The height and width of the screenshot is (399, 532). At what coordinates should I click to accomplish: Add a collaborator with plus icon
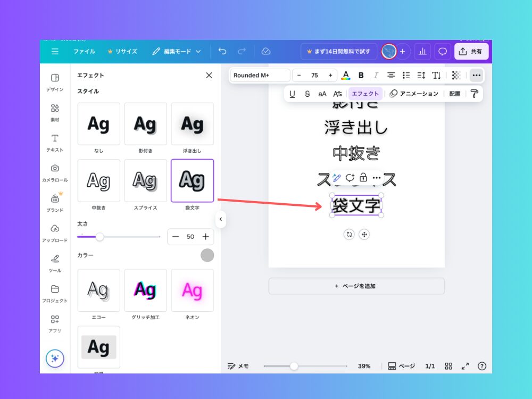click(403, 51)
